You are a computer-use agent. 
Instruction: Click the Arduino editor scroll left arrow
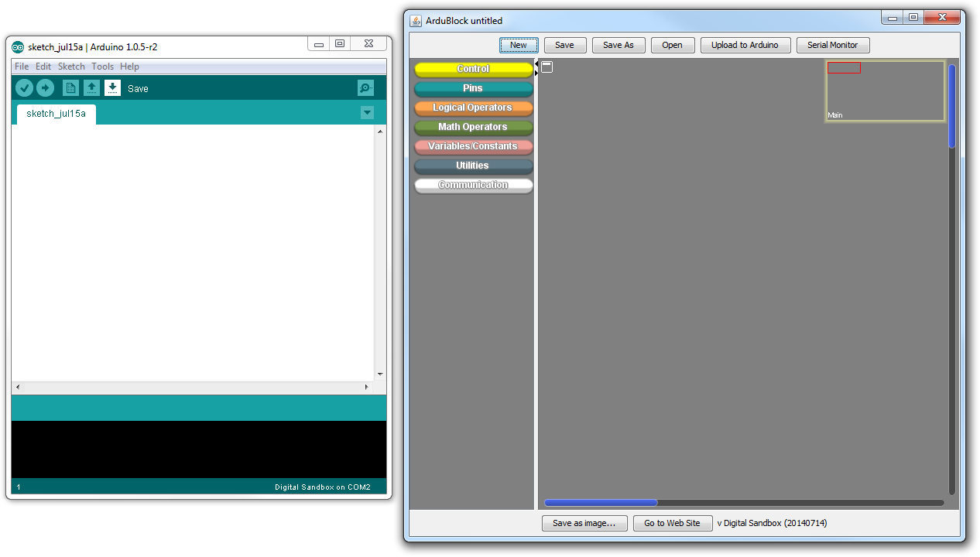pyautogui.click(x=18, y=387)
